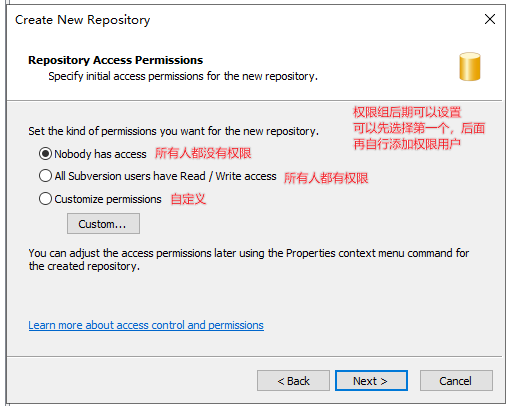Choose All Subversion users Read / Write radio button
Screen dimensions: 508x406
pyautogui.click(x=45, y=176)
